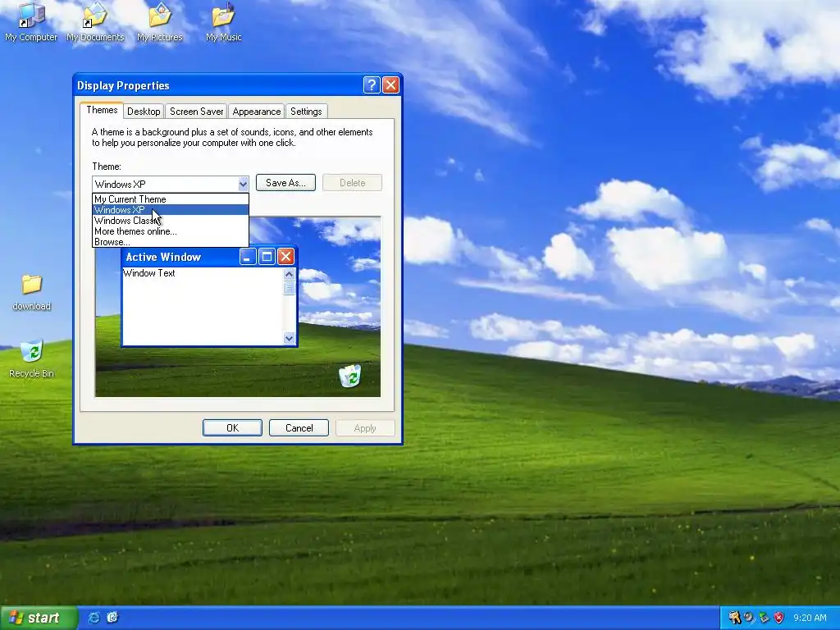The height and width of the screenshot is (630, 840).
Task: Open My Computer desktop icon
Action: coord(31,22)
